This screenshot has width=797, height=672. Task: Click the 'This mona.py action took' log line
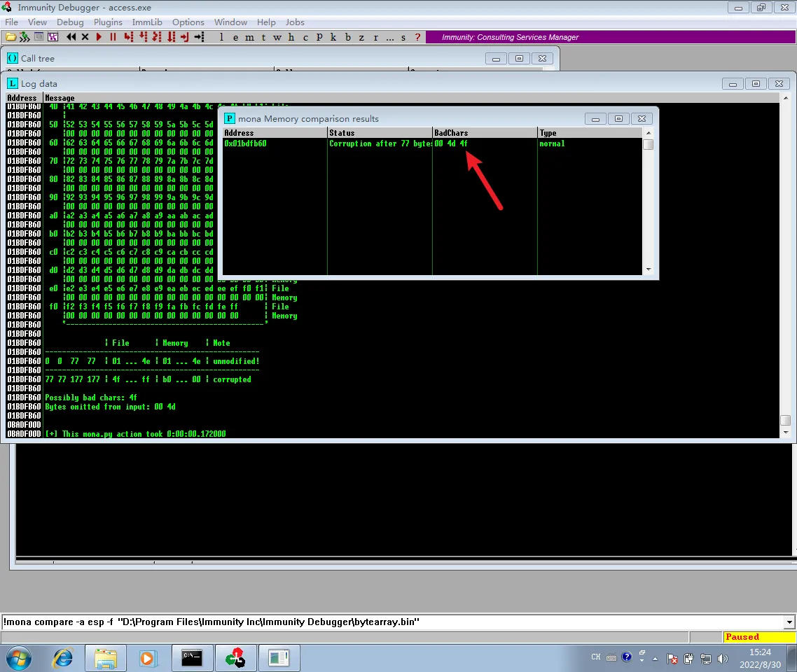[x=135, y=434]
